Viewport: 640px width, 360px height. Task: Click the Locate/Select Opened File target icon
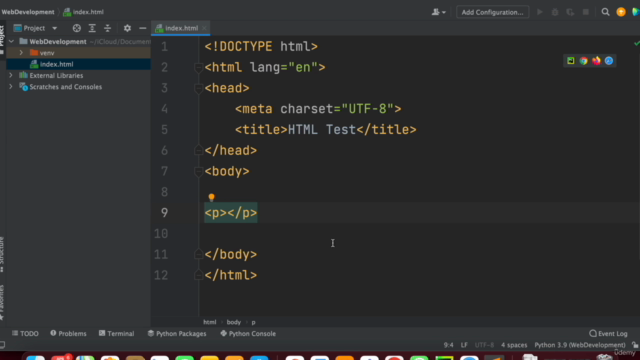(76, 28)
